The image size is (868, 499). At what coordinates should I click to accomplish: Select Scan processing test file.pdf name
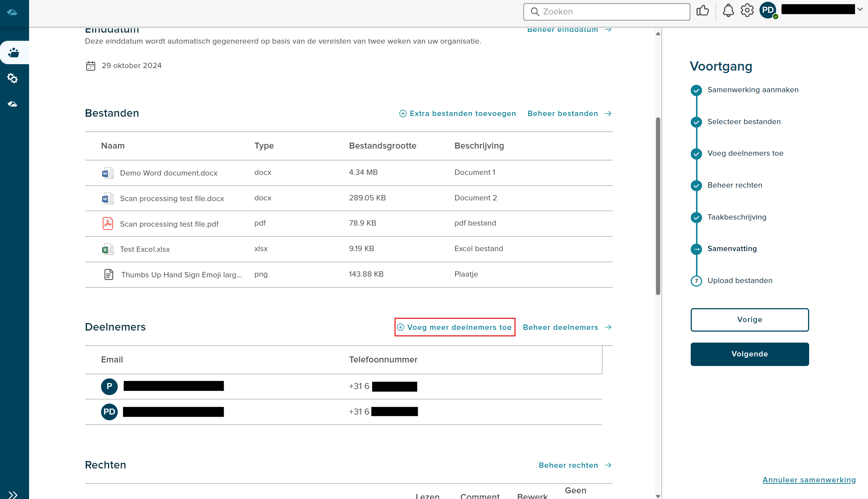[169, 224]
